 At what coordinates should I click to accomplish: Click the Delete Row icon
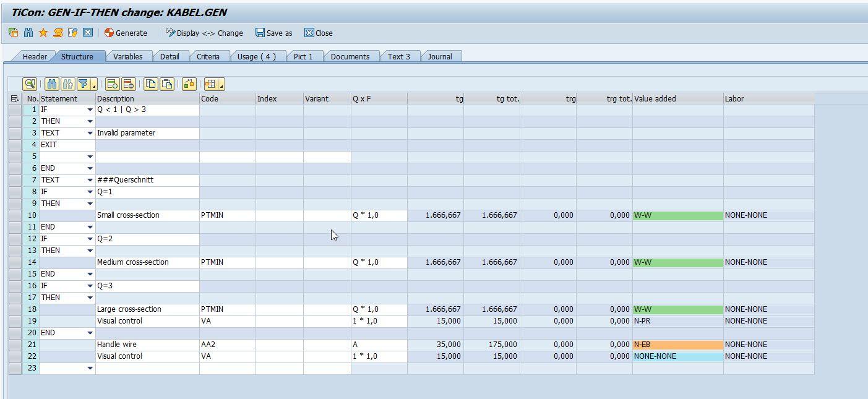click(x=128, y=84)
